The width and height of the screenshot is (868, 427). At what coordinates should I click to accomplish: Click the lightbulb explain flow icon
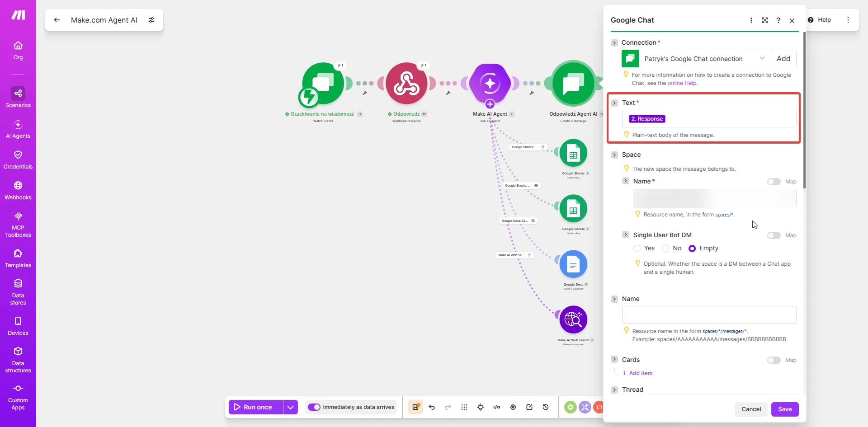(x=481, y=407)
